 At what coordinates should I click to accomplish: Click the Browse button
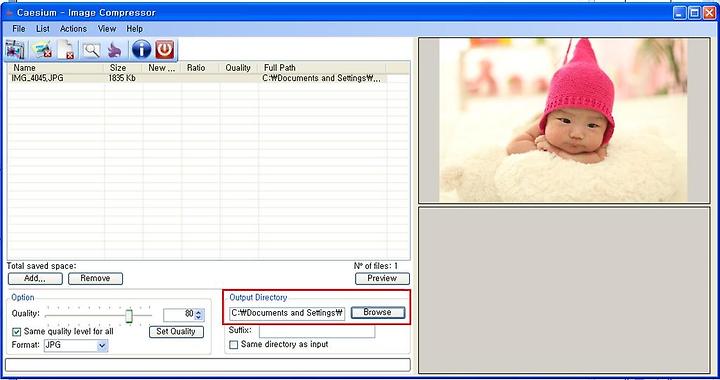pyautogui.click(x=377, y=313)
